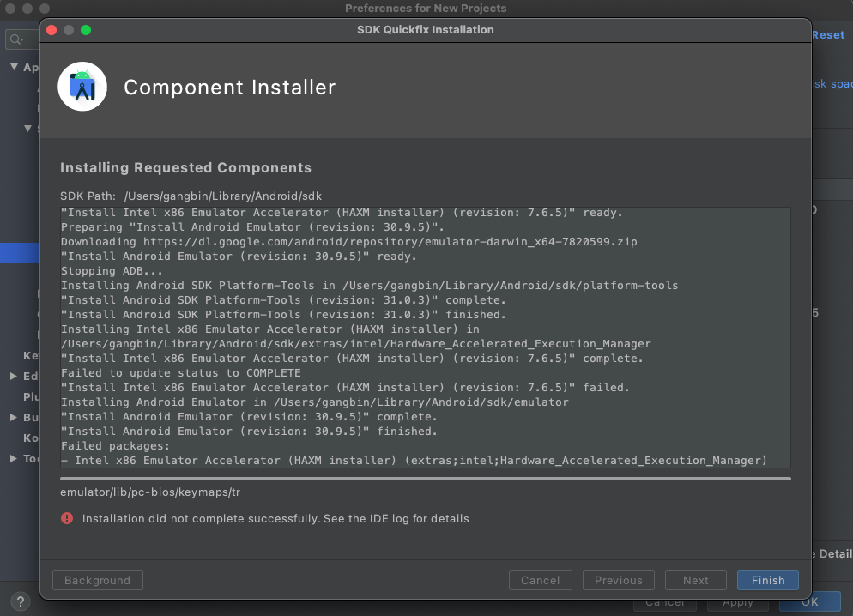Click the search magnifier icon in Preferences
Image resolution: width=853 pixels, height=616 pixels.
pyautogui.click(x=15, y=39)
